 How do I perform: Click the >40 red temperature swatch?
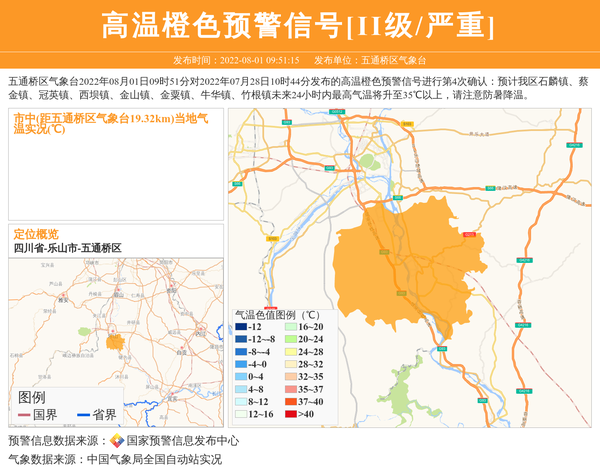tap(289, 414)
